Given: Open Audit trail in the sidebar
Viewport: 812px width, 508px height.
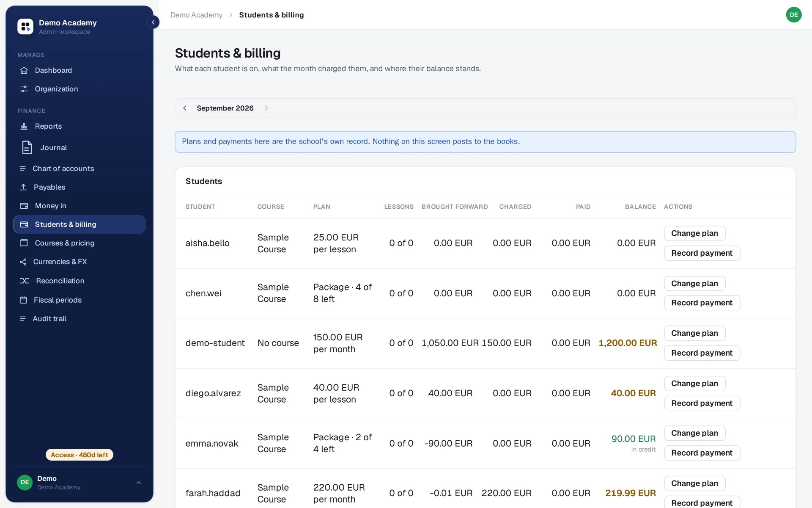Looking at the screenshot, I should pos(80,318).
